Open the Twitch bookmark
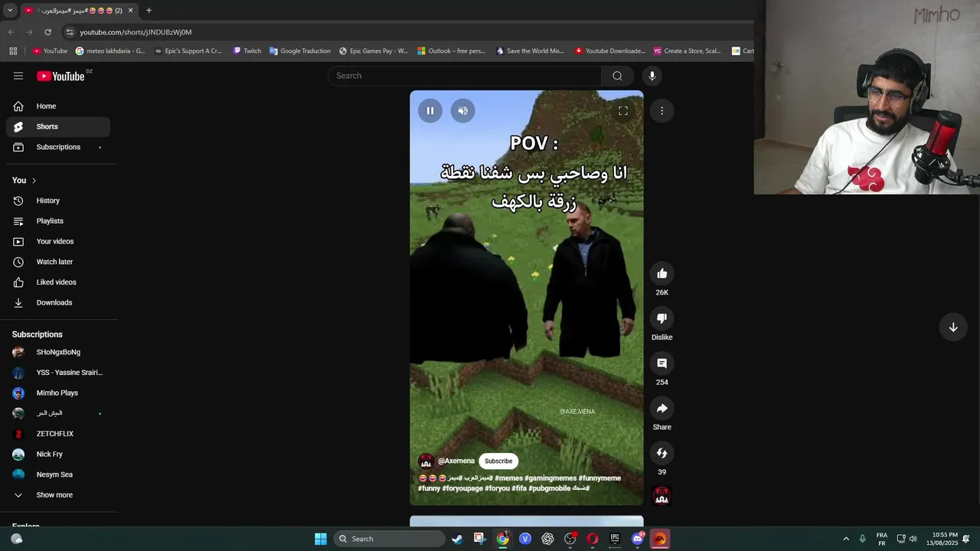The width and height of the screenshot is (980, 551). [247, 51]
